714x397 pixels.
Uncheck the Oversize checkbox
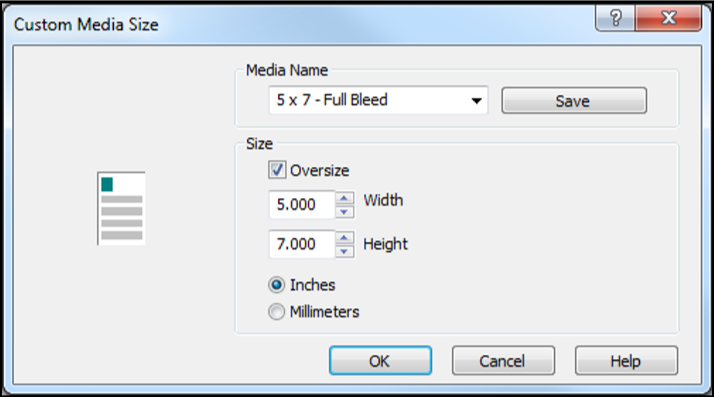277,170
